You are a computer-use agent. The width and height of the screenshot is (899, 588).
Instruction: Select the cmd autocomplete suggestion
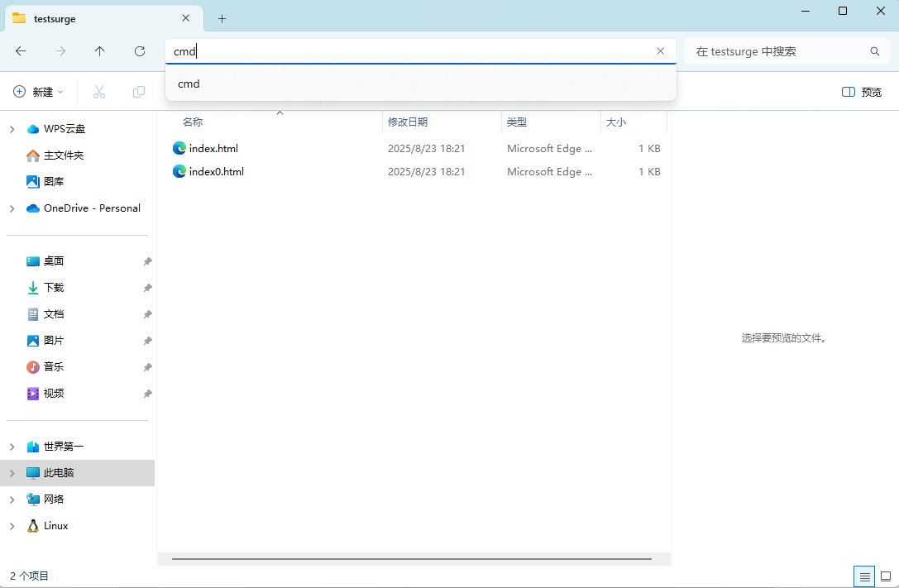189,84
